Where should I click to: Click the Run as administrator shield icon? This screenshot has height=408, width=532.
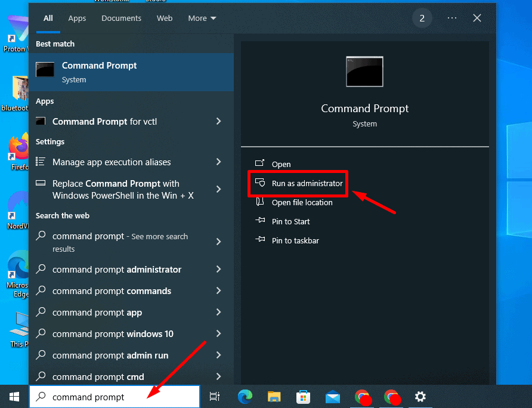pos(260,183)
